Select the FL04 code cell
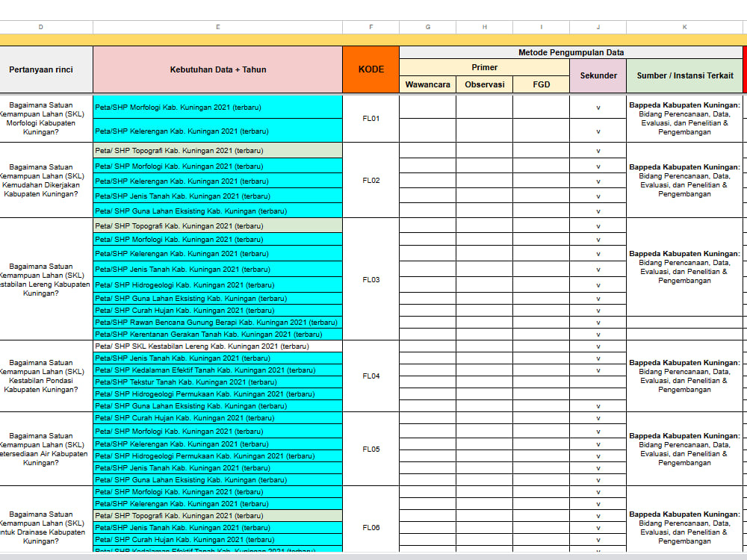 371,376
